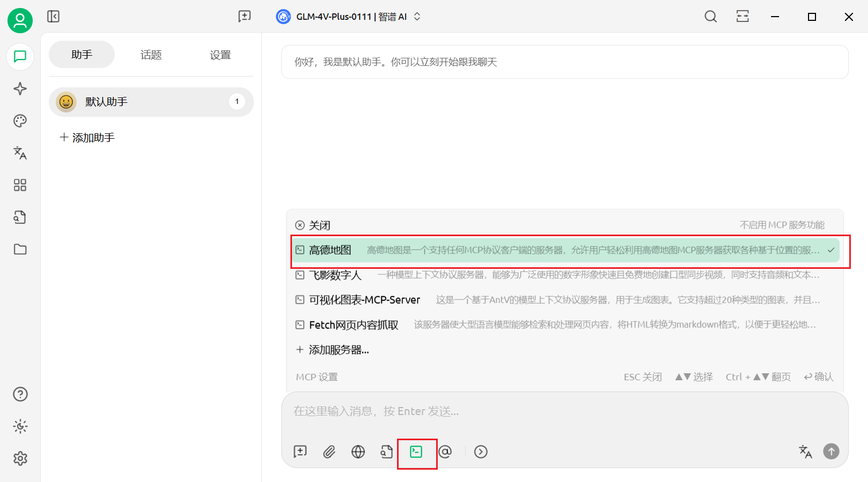Open the user avatar profile
The height and width of the screenshot is (482, 868).
(20, 20)
